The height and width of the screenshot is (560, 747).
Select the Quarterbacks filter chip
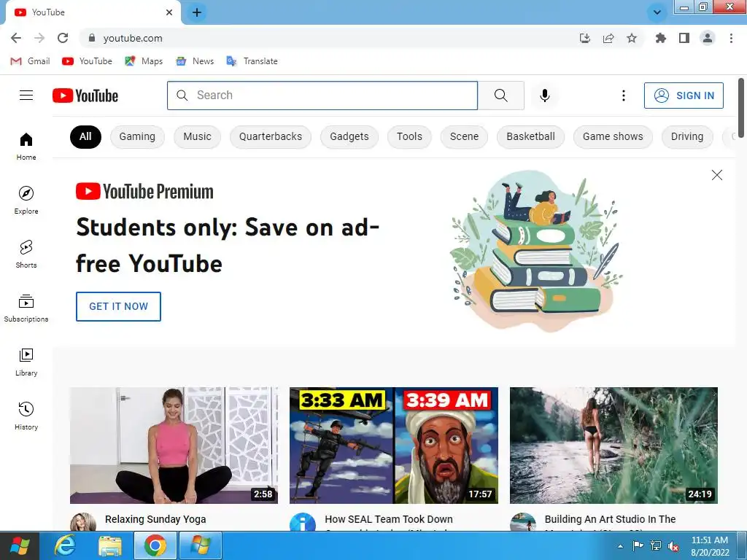tap(271, 136)
